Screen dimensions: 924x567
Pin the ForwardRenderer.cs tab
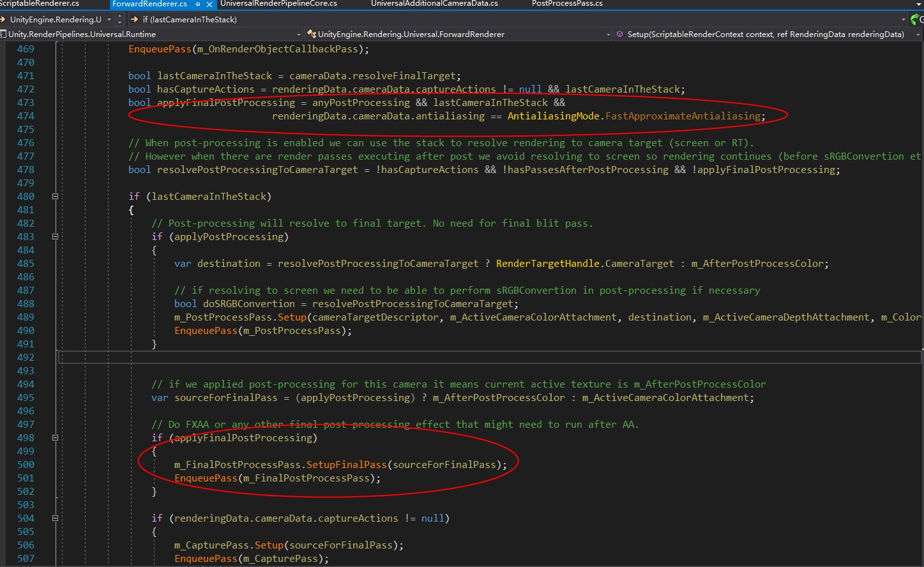click(198, 4)
